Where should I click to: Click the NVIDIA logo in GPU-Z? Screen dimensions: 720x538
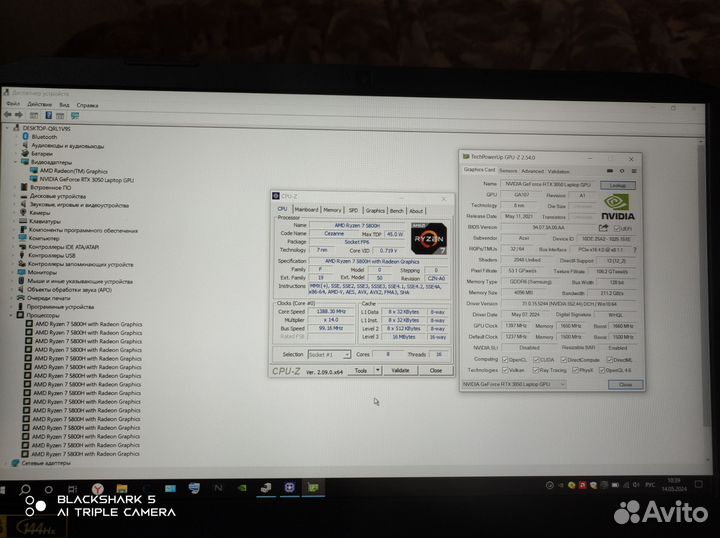pos(618,207)
